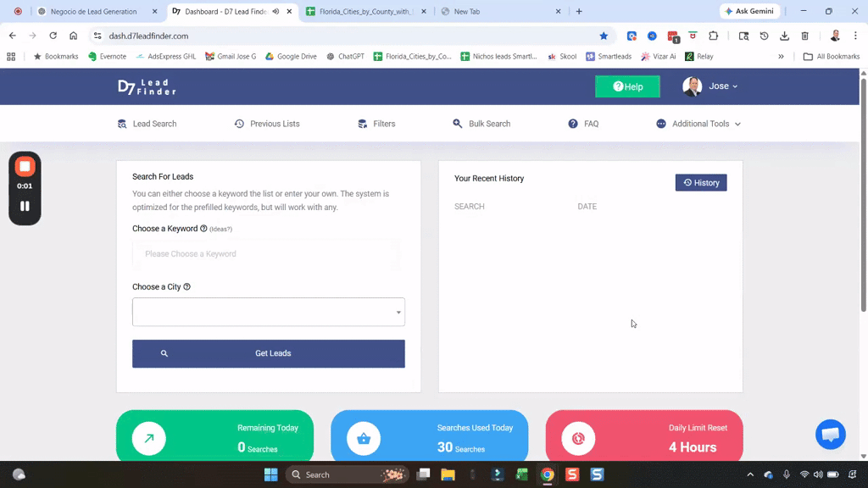
Task: Open the ChatGPT bookmark
Action: point(346,57)
